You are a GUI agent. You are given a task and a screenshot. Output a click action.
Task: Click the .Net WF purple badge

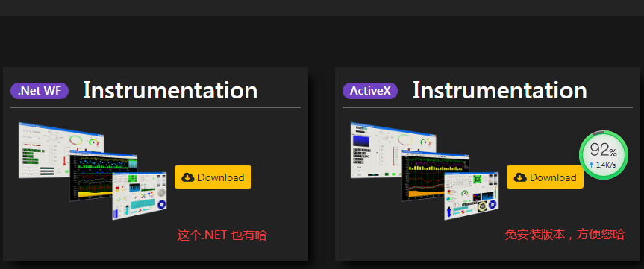(x=40, y=91)
